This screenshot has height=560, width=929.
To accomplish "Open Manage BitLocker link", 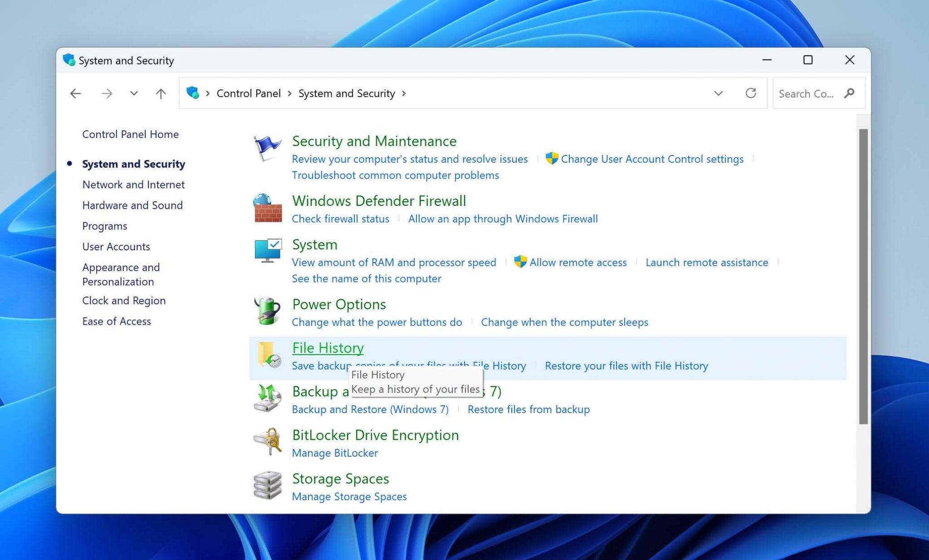I will coord(335,453).
